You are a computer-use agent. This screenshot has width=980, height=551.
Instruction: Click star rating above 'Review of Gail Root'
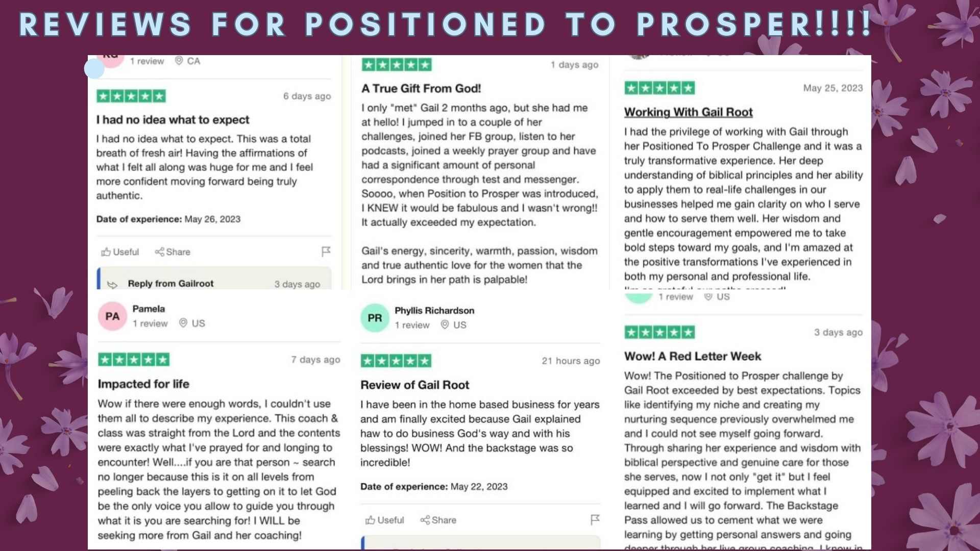[396, 361]
